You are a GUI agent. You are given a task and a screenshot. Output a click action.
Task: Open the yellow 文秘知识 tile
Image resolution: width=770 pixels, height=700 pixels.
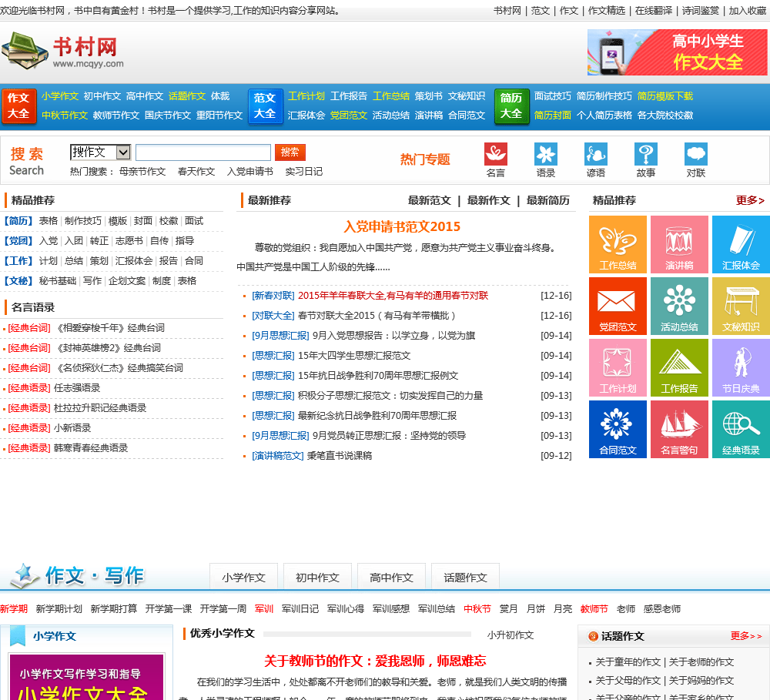741,306
